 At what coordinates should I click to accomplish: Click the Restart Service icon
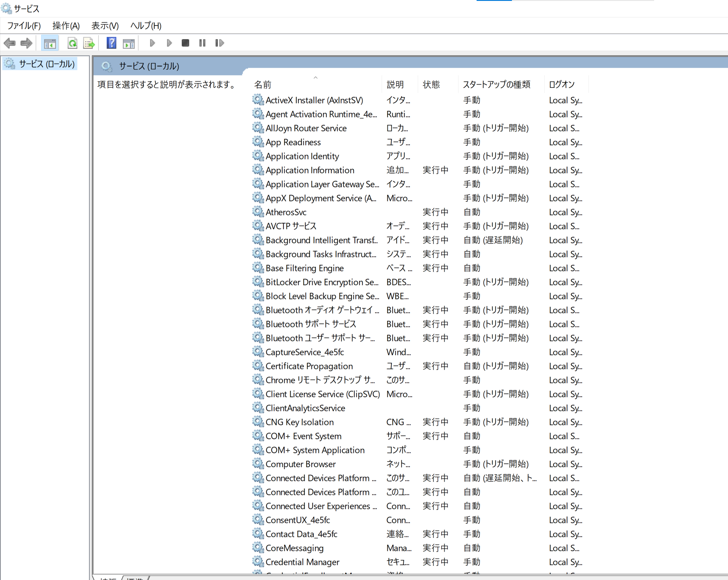point(220,43)
